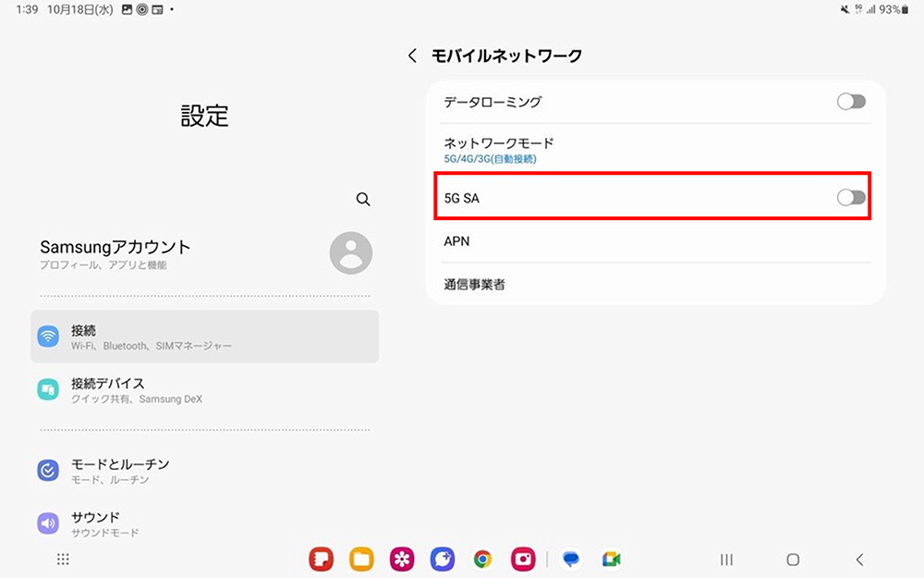
Task: Turn on the 5G SA switch
Action: (x=851, y=197)
